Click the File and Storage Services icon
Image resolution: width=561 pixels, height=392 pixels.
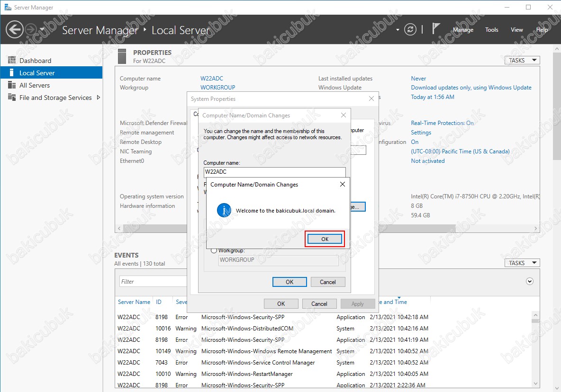click(x=12, y=97)
